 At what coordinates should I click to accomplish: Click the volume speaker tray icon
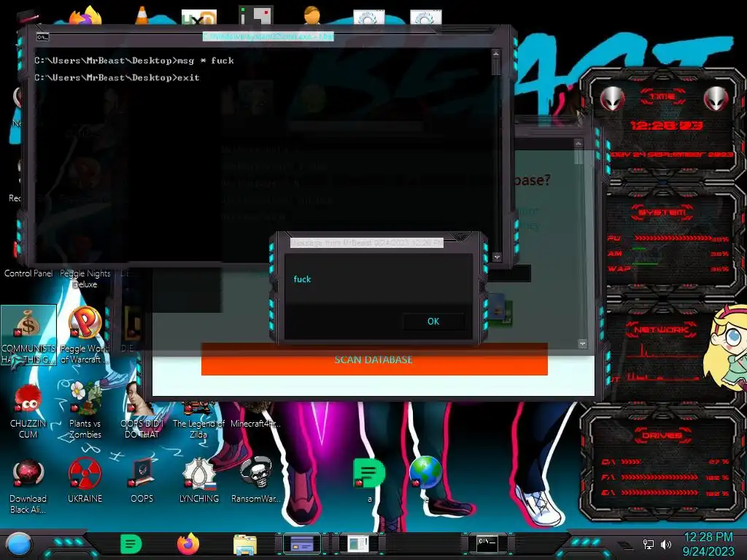tap(666, 544)
